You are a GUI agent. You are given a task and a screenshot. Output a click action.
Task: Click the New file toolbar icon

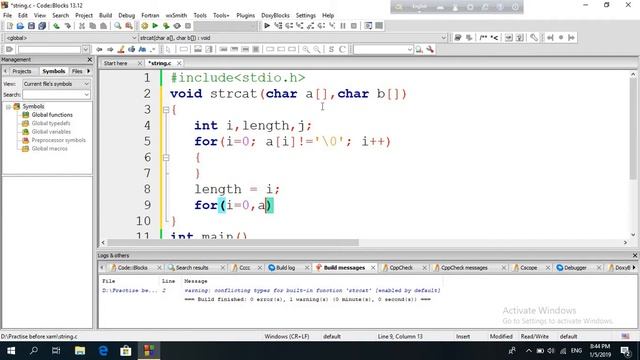coord(9,26)
